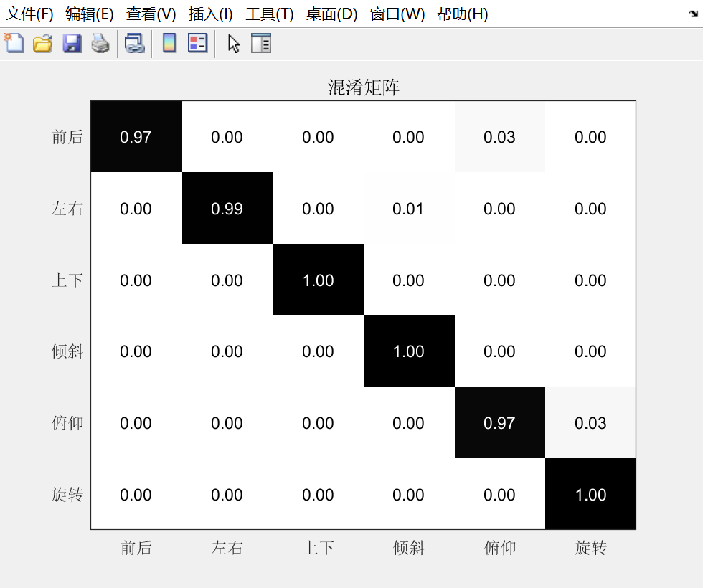Open the 查看(V) menu
The width and height of the screenshot is (703, 588).
[x=151, y=14]
